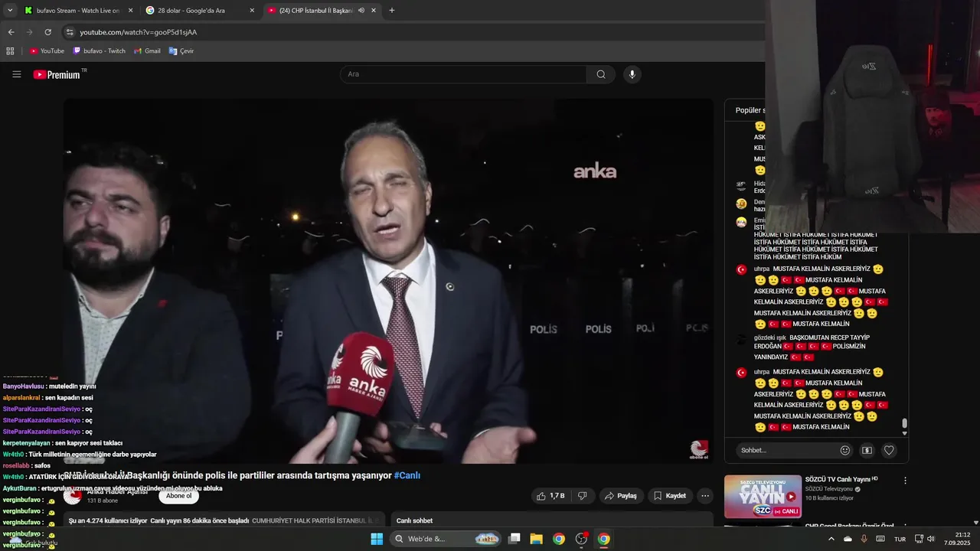Click the Windows taskbar search box
980x551 pixels.
click(447, 539)
